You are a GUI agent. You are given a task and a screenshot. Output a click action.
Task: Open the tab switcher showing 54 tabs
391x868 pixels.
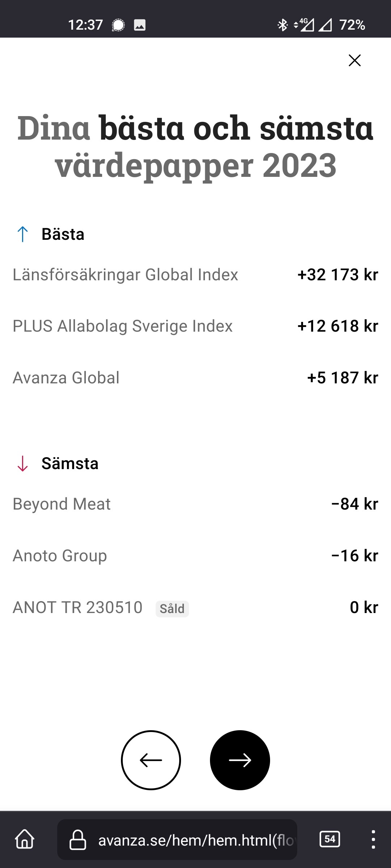tap(329, 839)
